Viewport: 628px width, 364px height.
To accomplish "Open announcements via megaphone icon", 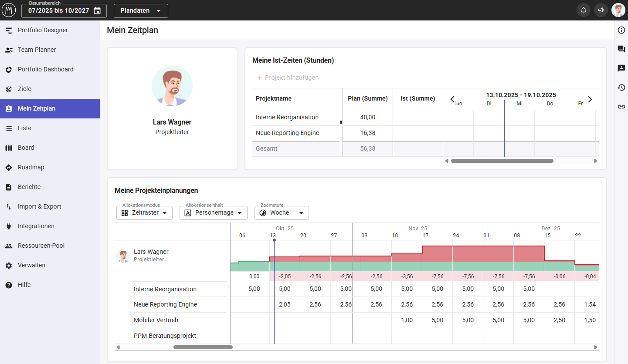I will click(x=601, y=10).
